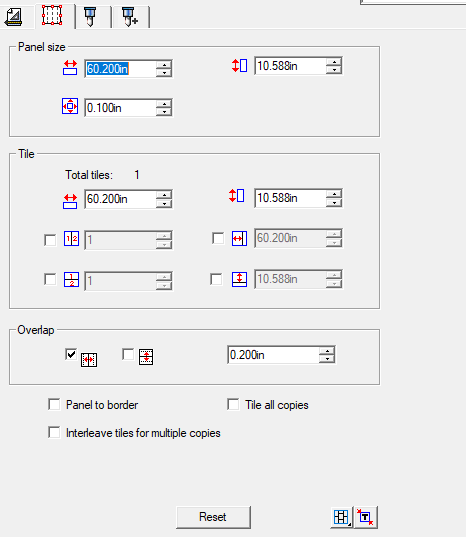Uncheck the horizontal overlap checkbox
This screenshot has width=466, height=537.
point(71,354)
